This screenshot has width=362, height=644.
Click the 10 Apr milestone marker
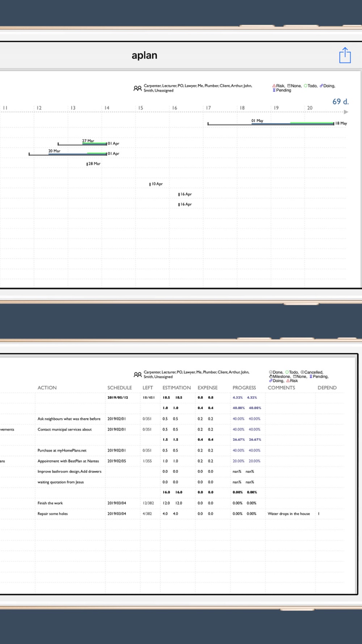tap(150, 184)
